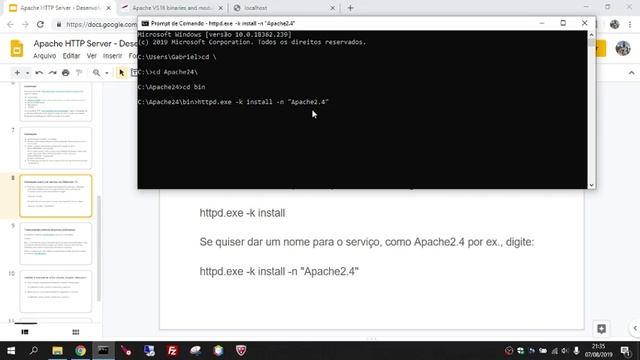Open File Explorer from taskbar
Image resolution: width=640 pixels, height=360 pixels.
pyautogui.click(x=57, y=351)
